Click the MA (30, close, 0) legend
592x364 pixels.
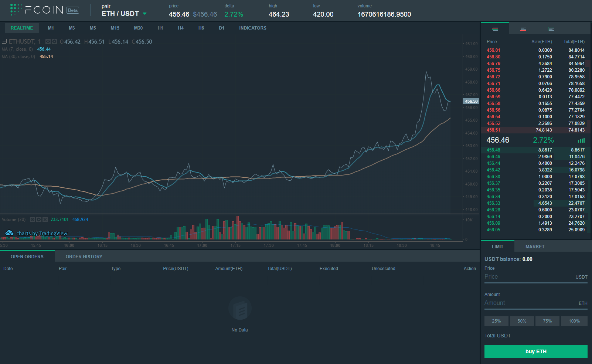click(18, 57)
